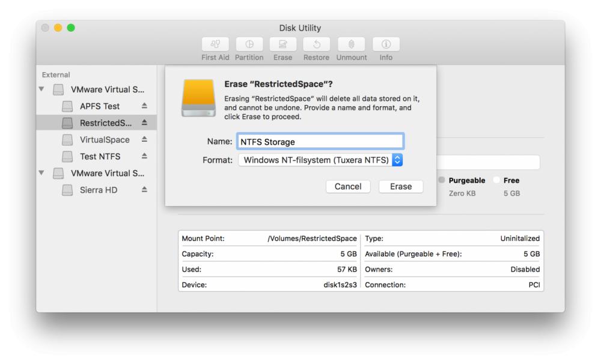Run First Aid from the toolbar
Viewport: 601px width, 364px height.
pyautogui.click(x=215, y=47)
